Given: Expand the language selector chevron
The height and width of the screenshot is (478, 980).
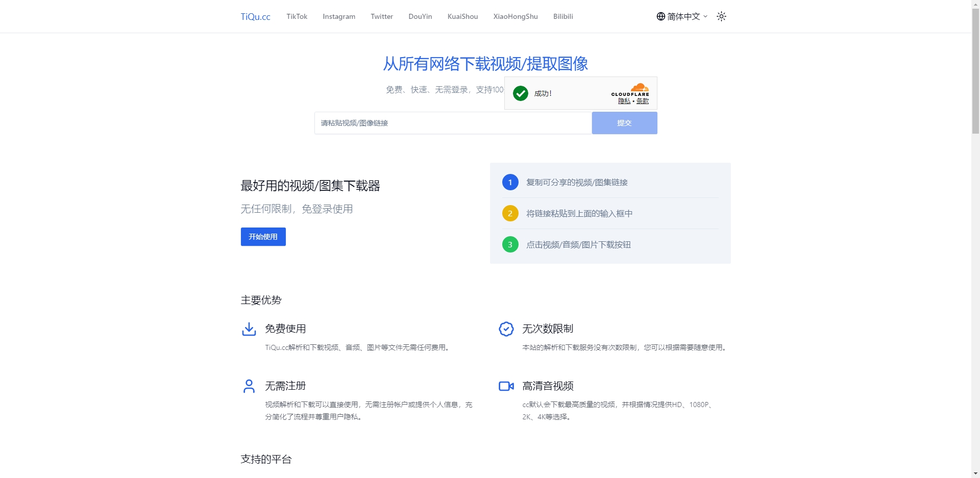Looking at the screenshot, I should 705,16.
